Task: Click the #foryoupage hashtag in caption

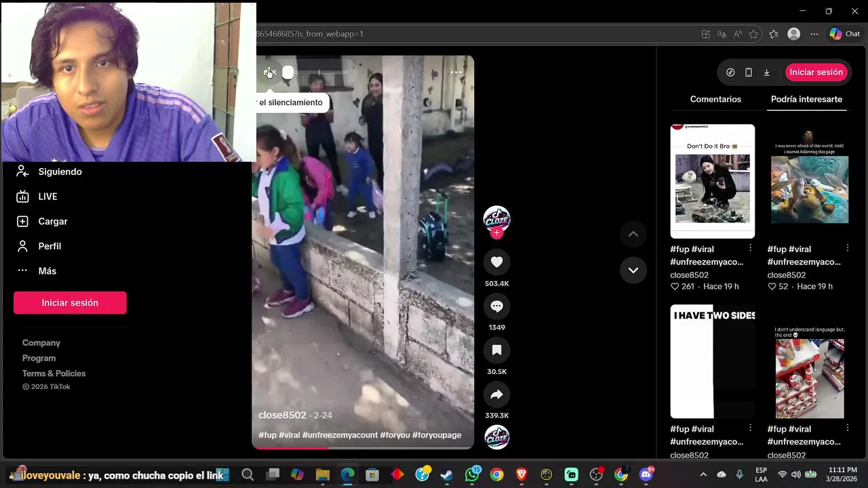Action: pyautogui.click(x=437, y=435)
